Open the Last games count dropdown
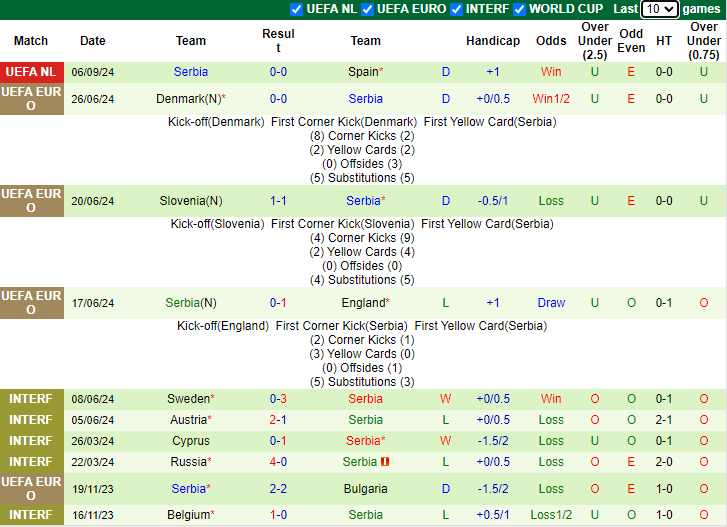The width and height of the screenshot is (727, 527). [x=659, y=9]
